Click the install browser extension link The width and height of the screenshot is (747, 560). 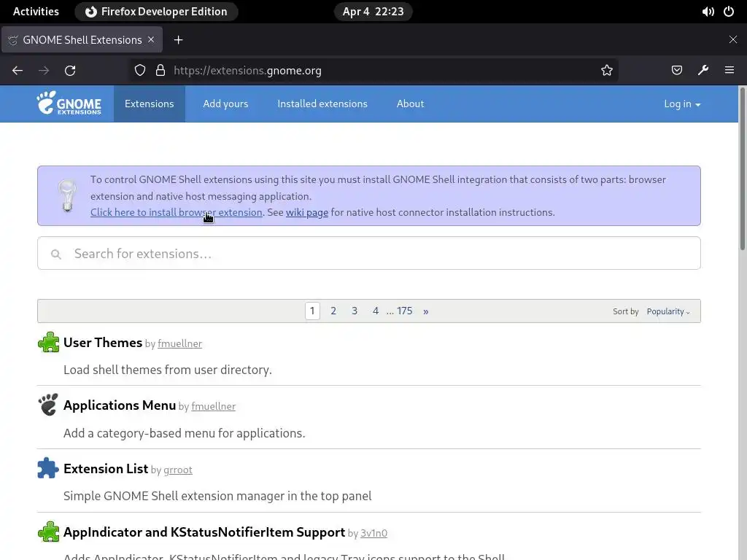pyautogui.click(x=177, y=212)
